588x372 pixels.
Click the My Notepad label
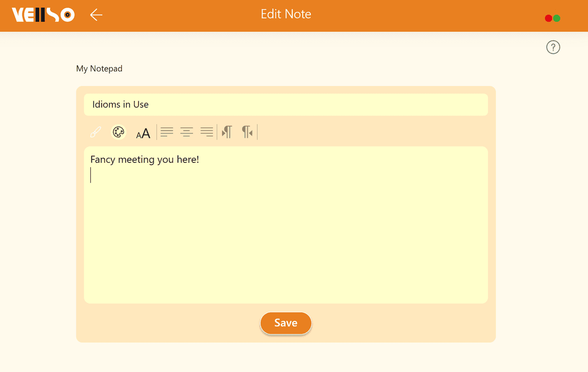(99, 69)
